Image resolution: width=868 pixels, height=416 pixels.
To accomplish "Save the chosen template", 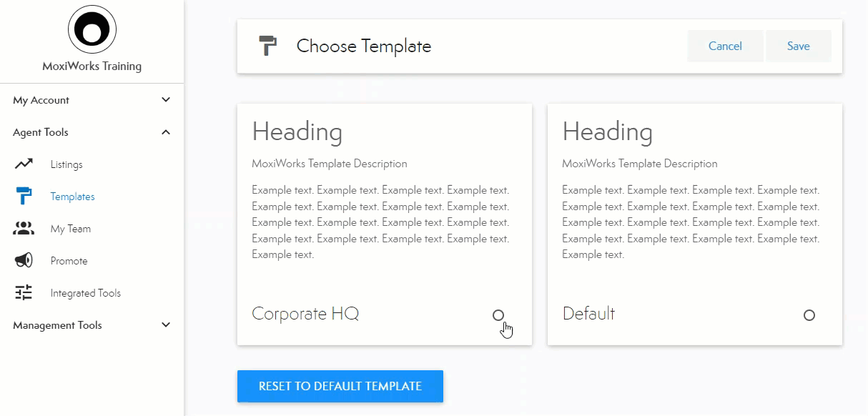I will tap(798, 46).
